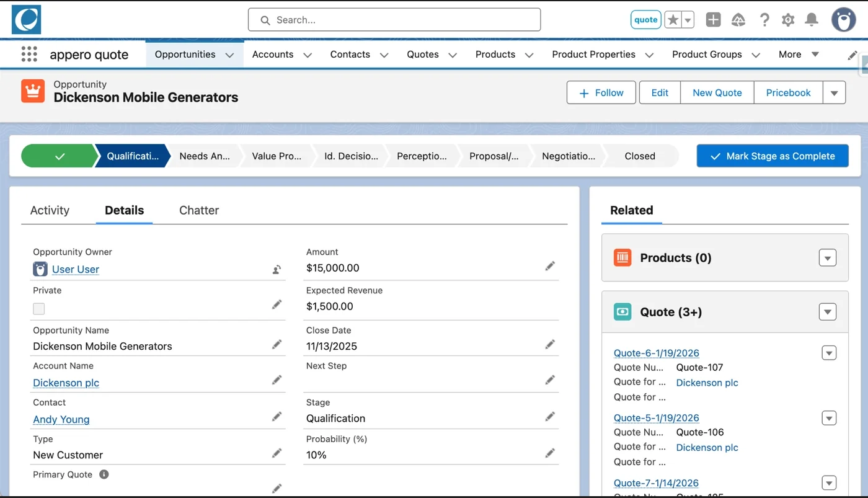
Task: Edit the Amount field pencil
Action: [x=550, y=266]
